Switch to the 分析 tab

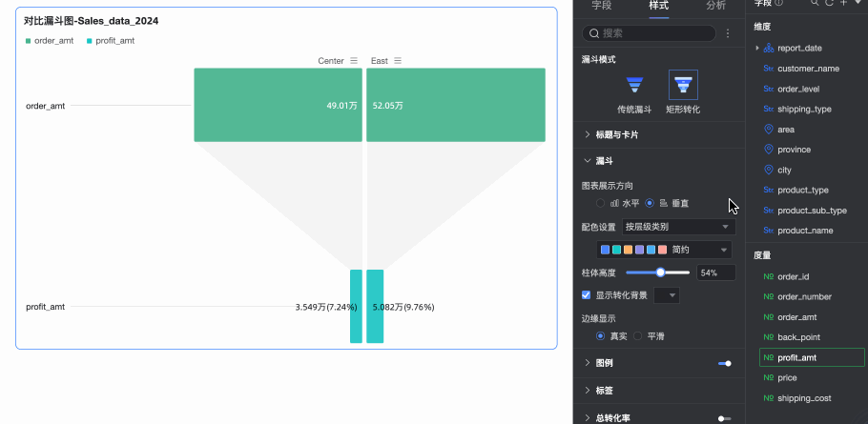pyautogui.click(x=715, y=6)
